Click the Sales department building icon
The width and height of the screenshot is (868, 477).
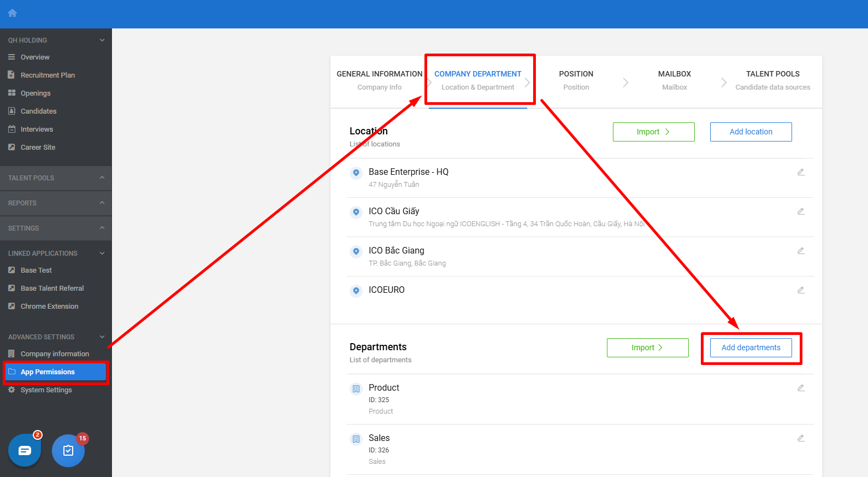click(356, 439)
